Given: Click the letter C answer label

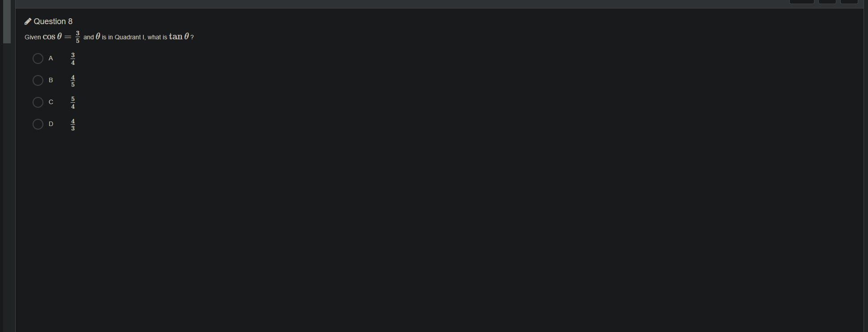Looking at the screenshot, I should [51, 102].
